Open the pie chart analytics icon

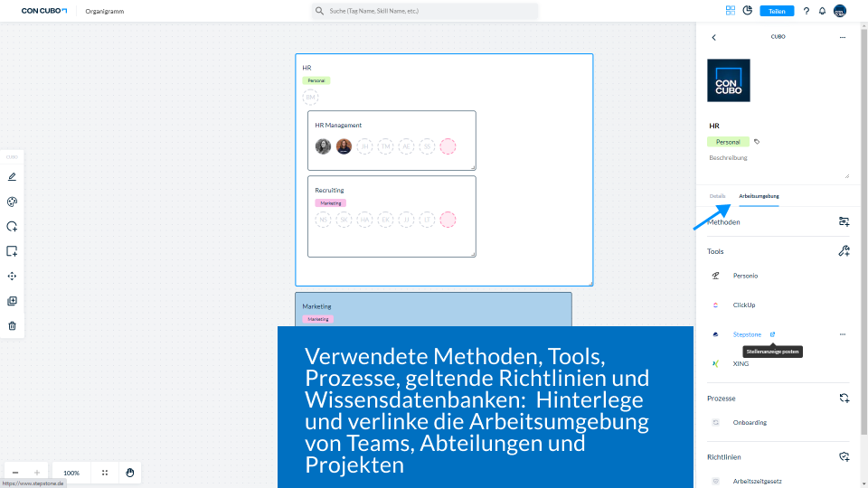[x=748, y=11]
